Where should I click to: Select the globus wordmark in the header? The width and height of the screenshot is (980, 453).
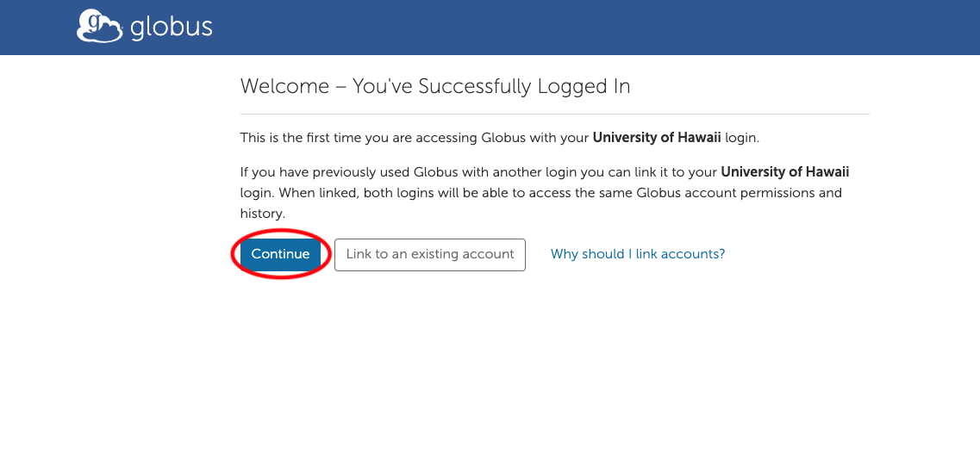click(172, 27)
